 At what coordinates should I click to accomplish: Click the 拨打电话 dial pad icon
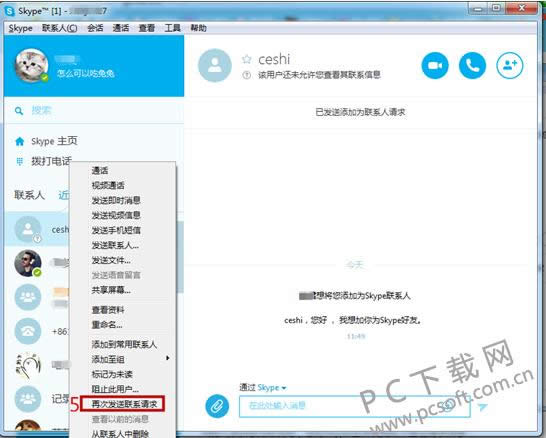click(x=20, y=162)
